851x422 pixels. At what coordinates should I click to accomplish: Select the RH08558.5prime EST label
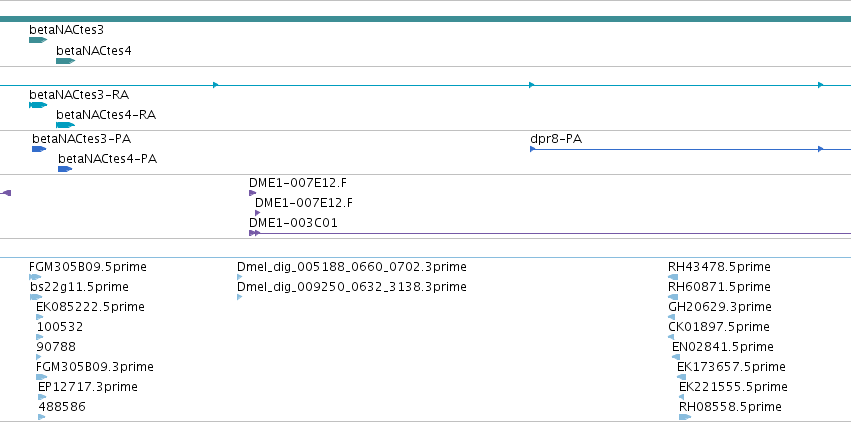pyautogui.click(x=731, y=407)
